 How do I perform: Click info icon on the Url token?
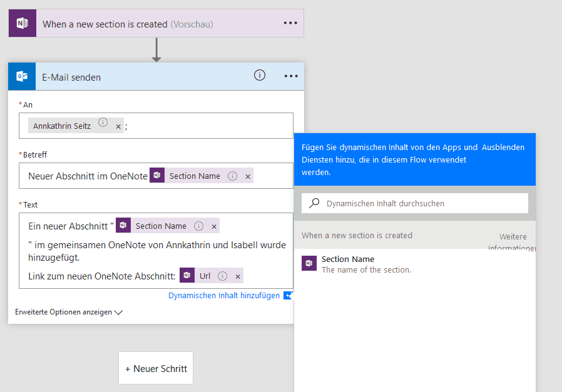223,276
